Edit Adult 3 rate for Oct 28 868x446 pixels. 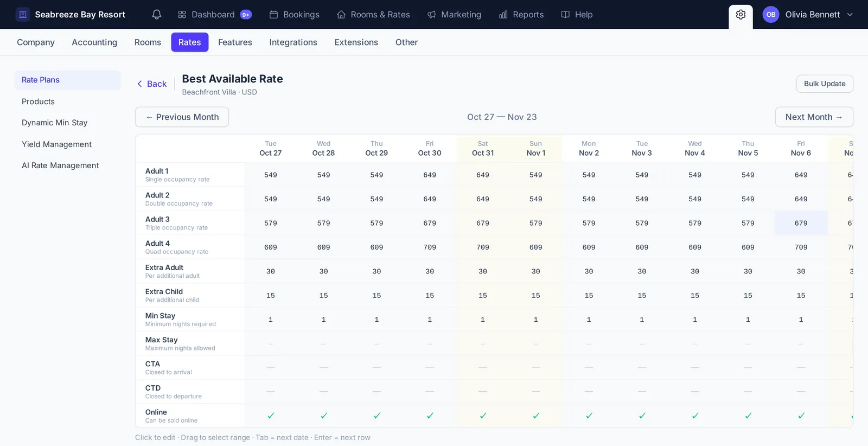click(324, 223)
